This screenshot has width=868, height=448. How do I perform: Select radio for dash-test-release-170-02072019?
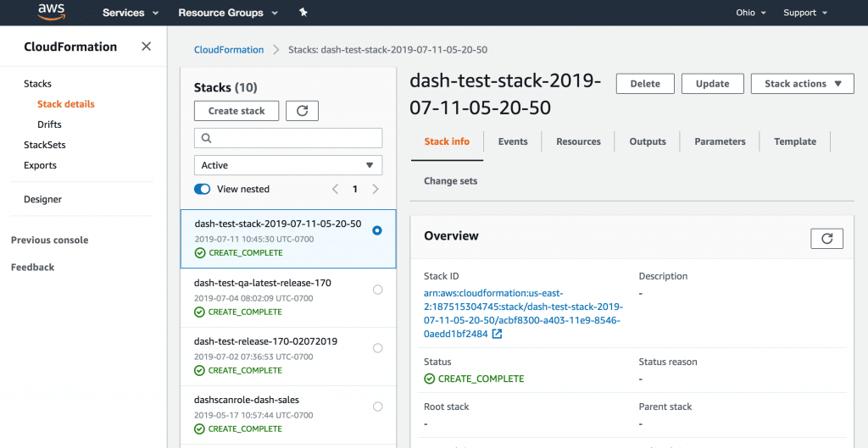pyautogui.click(x=377, y=348)
